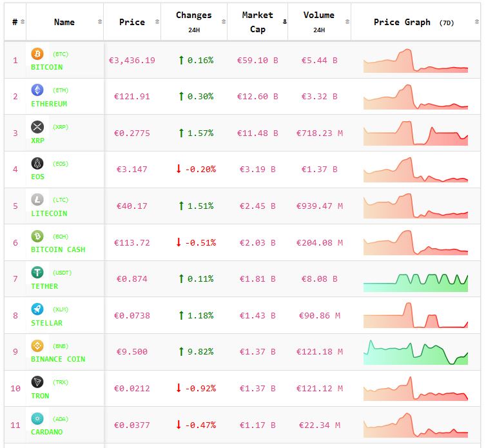Click the Litecoin silver coin icon
The image size is (486, 448).
click(37, 200)
